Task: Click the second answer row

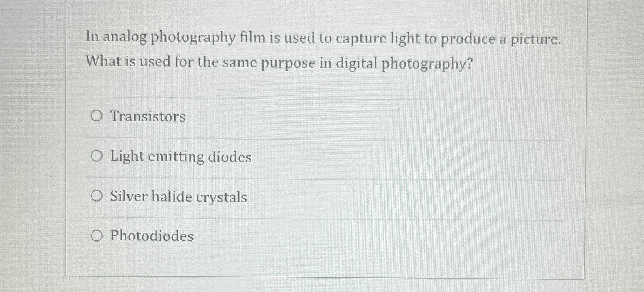Action: tap(243, 156)
